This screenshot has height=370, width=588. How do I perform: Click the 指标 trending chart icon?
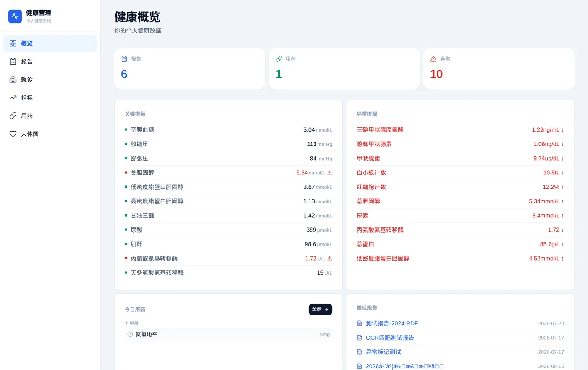[x=13, y=98]
